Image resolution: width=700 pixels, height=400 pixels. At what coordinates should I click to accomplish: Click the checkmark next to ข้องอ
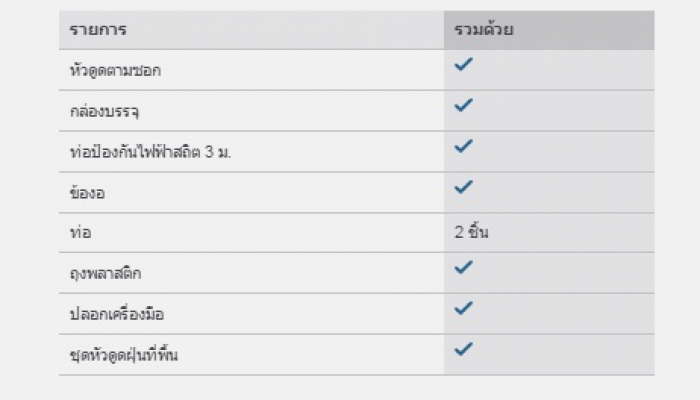pyautogui.click(x=463, y=187)
